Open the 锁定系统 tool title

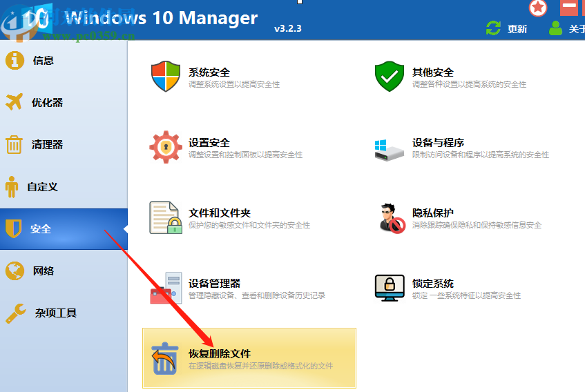pyautogui.click(x=433, y=284)
